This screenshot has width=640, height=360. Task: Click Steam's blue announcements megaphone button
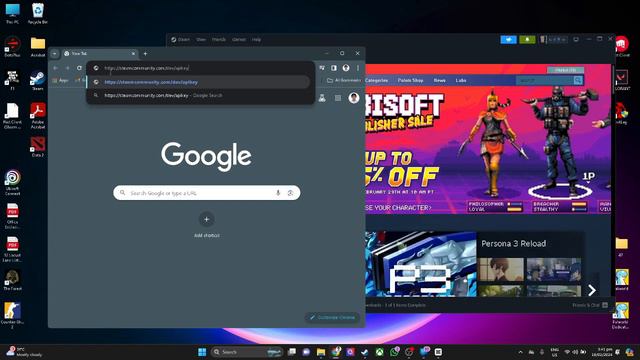[x=509, y=40]
